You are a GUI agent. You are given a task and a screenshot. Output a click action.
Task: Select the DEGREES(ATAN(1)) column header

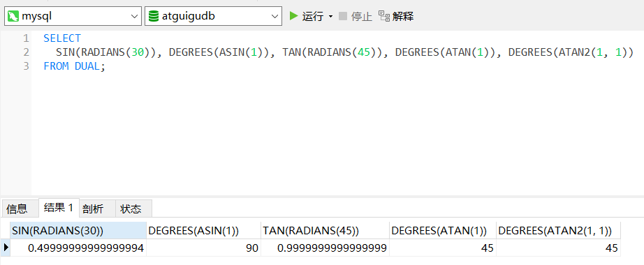click(443, 231)
